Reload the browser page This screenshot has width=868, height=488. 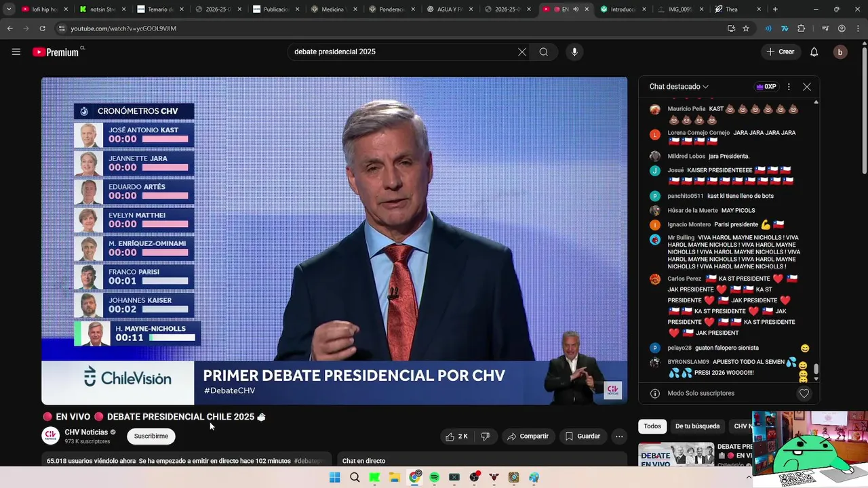tap(42, 28)
